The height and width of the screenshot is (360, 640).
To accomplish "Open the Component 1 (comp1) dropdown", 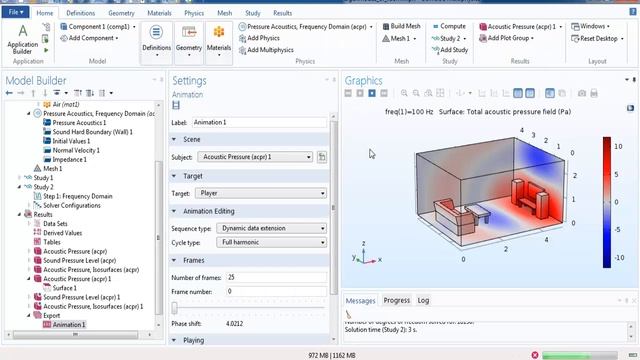I will 98,27.
